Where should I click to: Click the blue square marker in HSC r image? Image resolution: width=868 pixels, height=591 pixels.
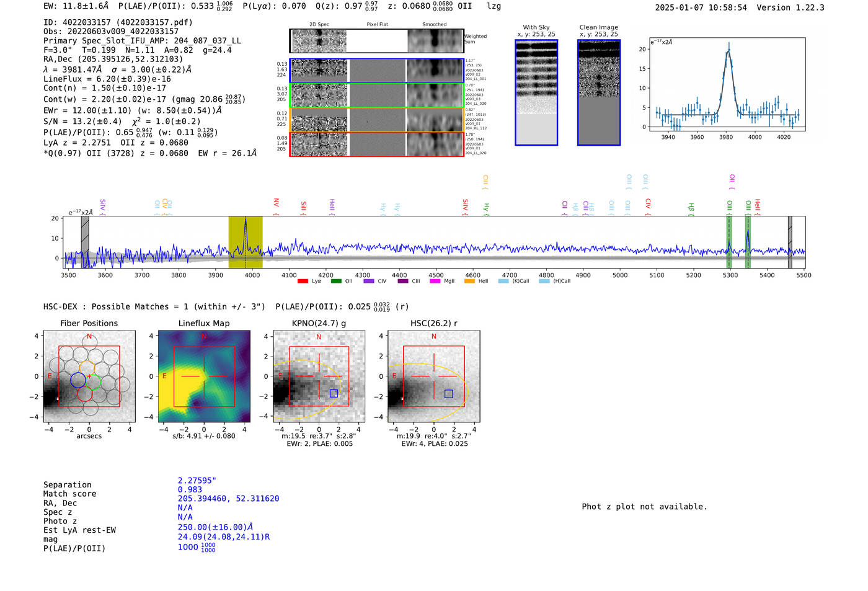click(449, 393)
